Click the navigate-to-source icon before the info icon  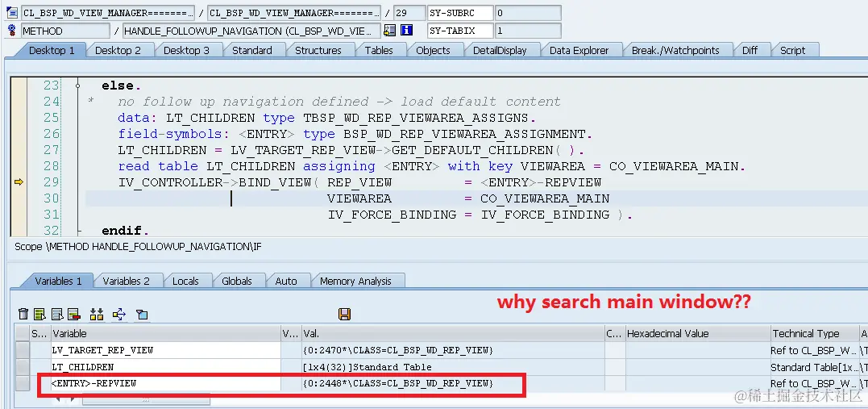(x=389, y=30)
